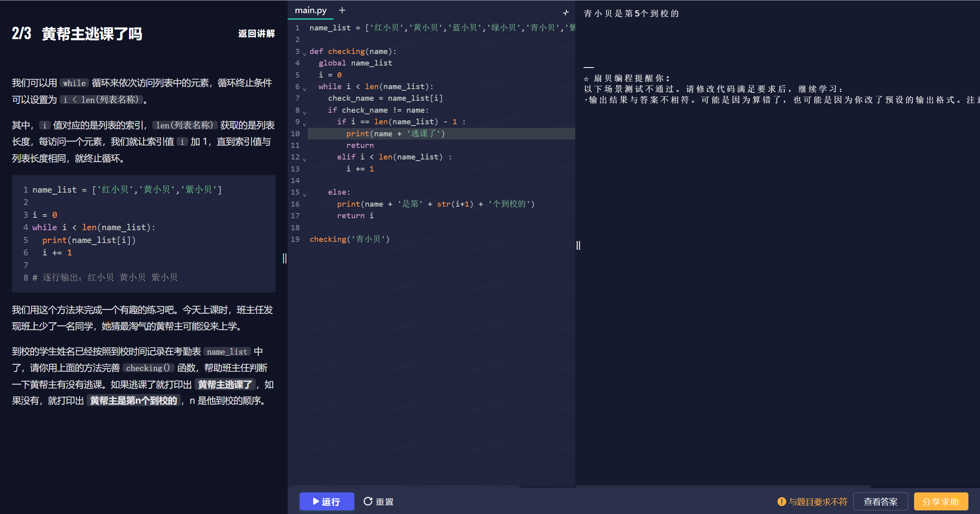Screen dimensions: 980x514
Task: Click the circular reset arrow icon
Action: pos(368,501)
